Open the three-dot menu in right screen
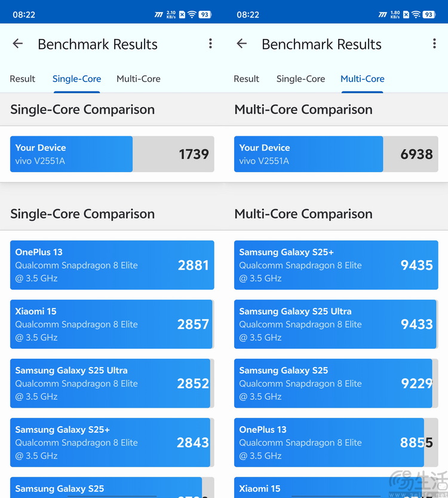The image size is (448, 498). coord(434,44)
